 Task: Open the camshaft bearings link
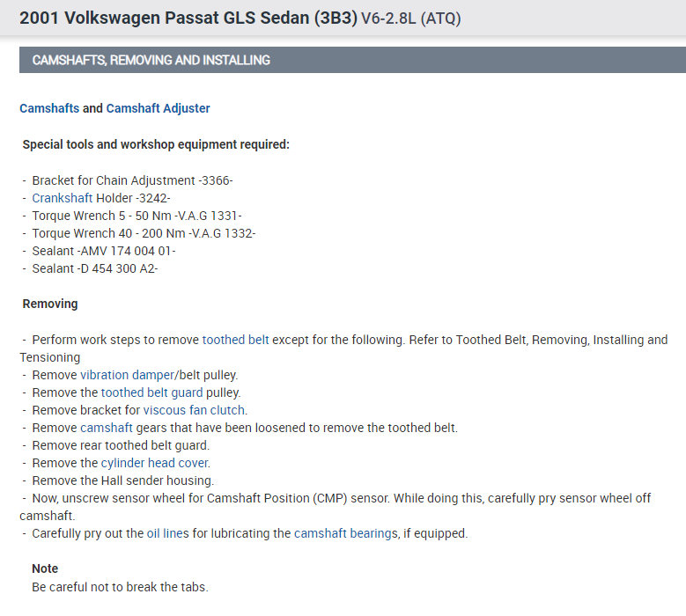344,533
